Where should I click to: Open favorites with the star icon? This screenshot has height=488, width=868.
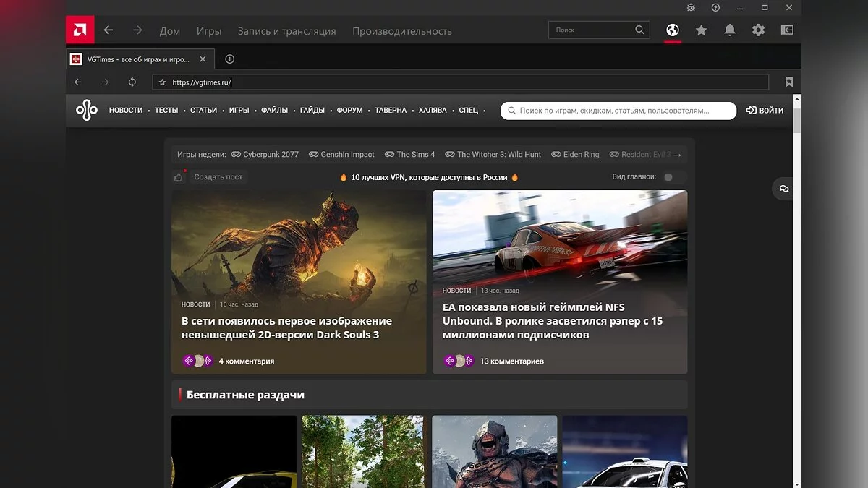pyautogui.click(x=701, y=30)
